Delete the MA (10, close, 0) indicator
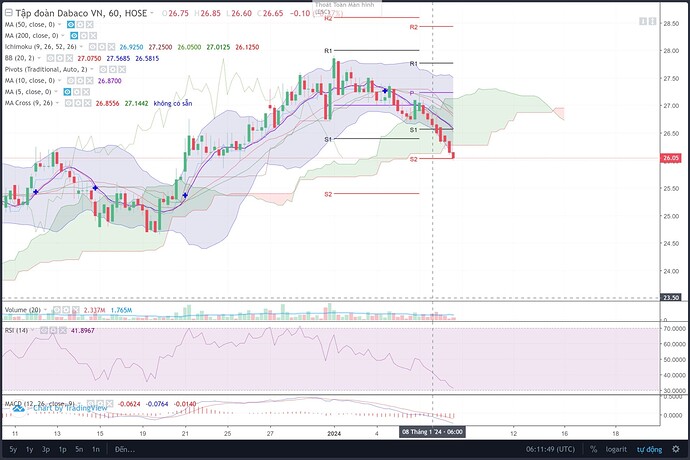This screenshot has height=460, width=690. coord(89,81)
